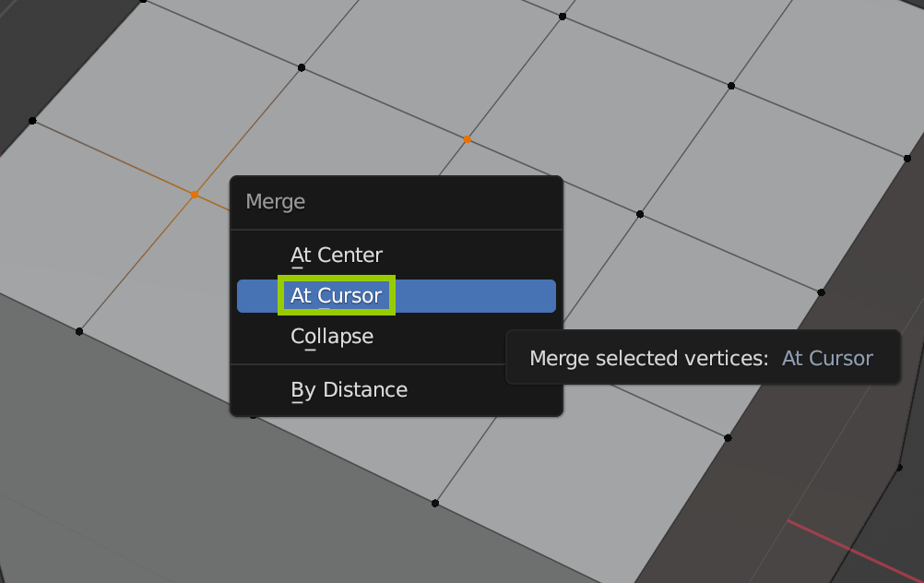The image size is (924, 583).
Task: Select the black vertex just right of the menu's top corner
Action: pyautogui.click(x=640, y=214)
